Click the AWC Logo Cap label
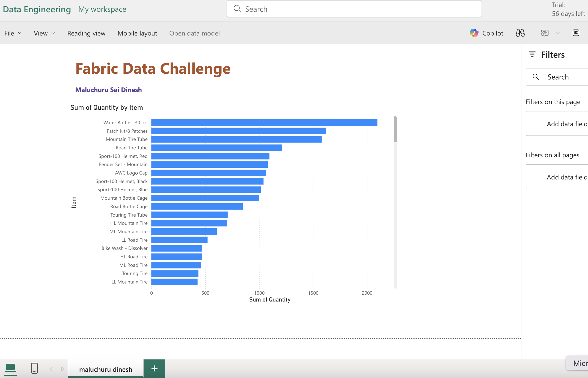The height and width of the screenshot is (378, 588). [131, 173]
